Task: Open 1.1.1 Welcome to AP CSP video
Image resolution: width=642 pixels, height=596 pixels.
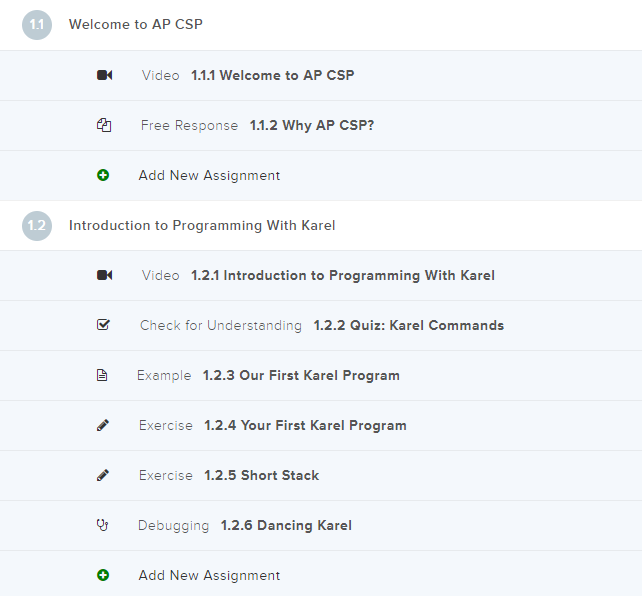Action: [272, 75]
